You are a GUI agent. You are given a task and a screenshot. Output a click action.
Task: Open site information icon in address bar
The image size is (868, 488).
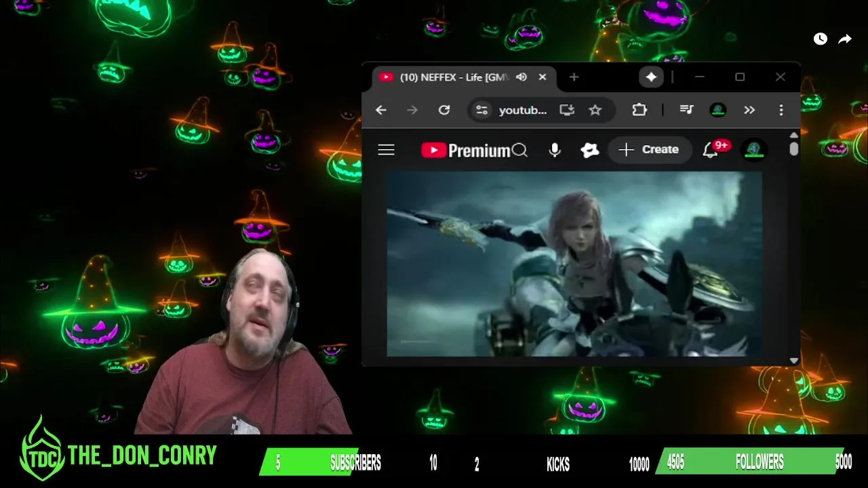pos(481,110)
